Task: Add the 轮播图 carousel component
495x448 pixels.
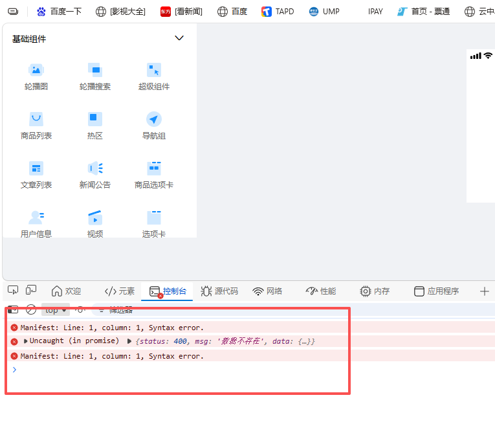Action: [x=36, y=77]
